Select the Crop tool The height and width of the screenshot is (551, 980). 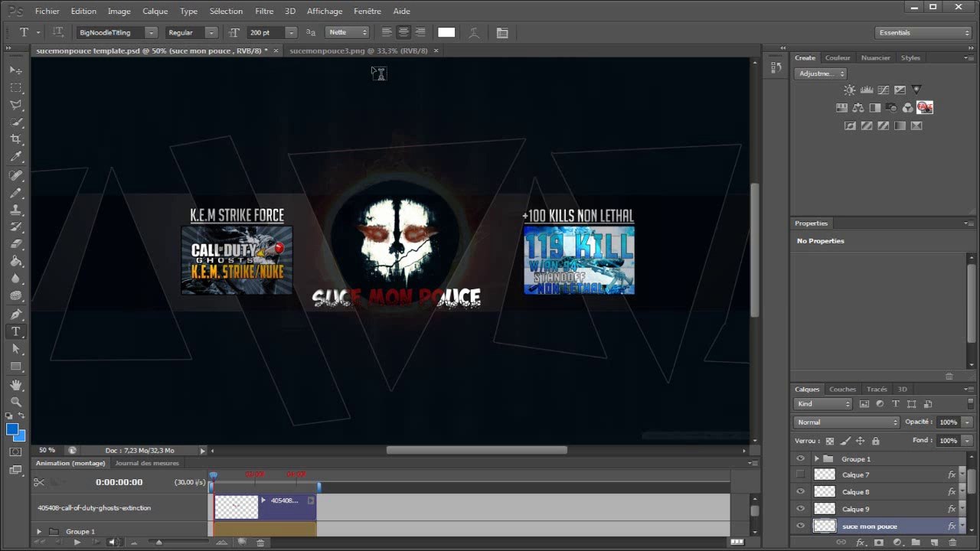click(x=15, y=139)
